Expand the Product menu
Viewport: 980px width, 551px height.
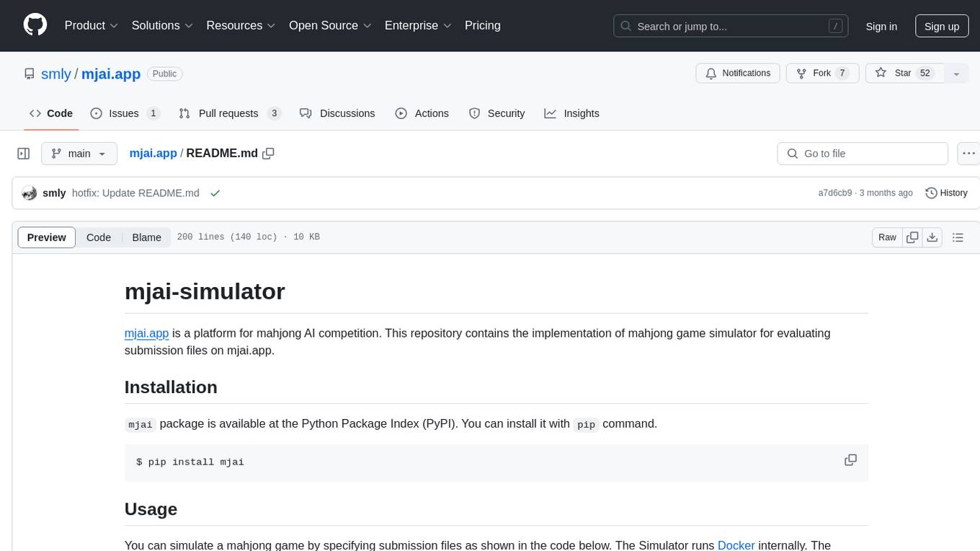pos(92,25)
